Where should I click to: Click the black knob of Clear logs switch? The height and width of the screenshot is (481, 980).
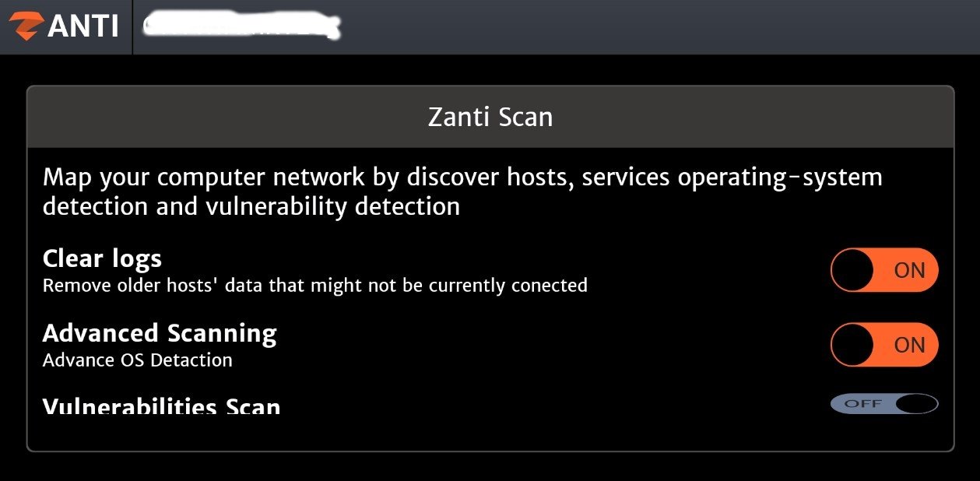pos(852,270)
